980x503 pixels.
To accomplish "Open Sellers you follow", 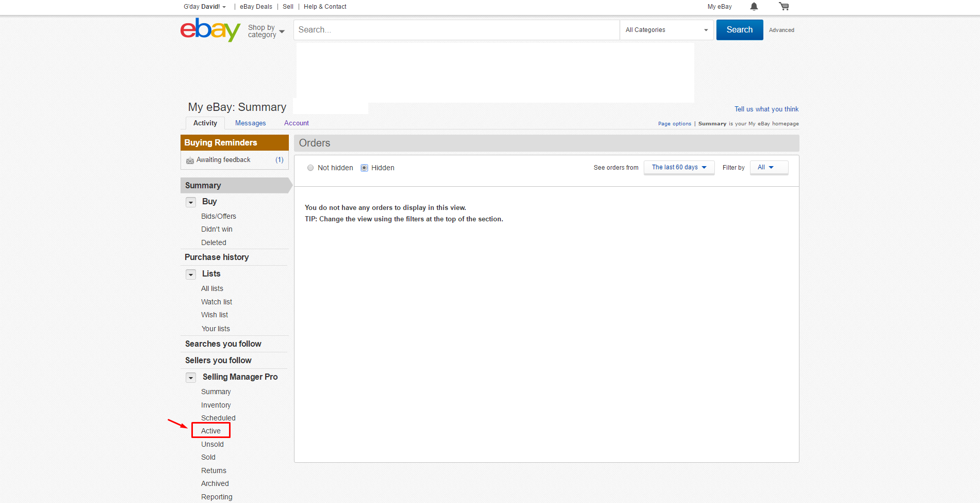I will coord(218,360).
